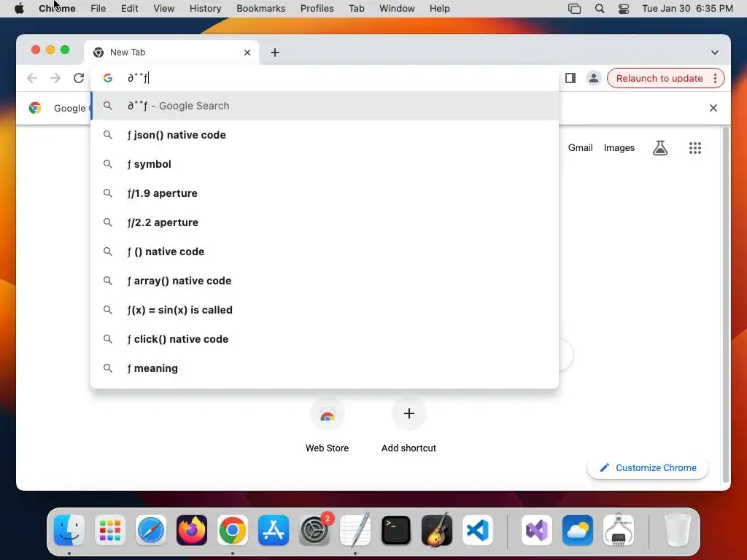747x560 pixels.
Task: Select suggestion 'ƒ json() native code'
Action: click(x=325, y=135)
